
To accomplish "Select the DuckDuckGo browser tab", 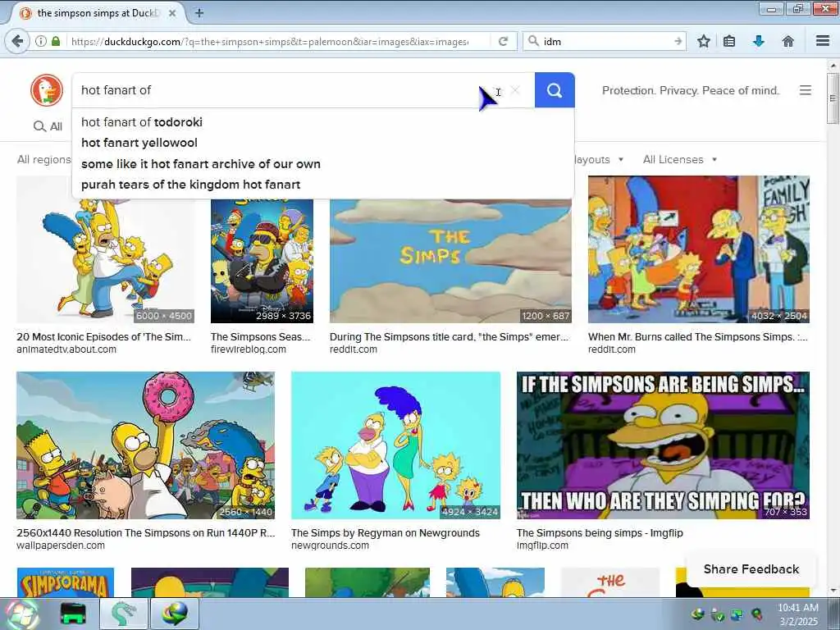I will pos(97,13).
